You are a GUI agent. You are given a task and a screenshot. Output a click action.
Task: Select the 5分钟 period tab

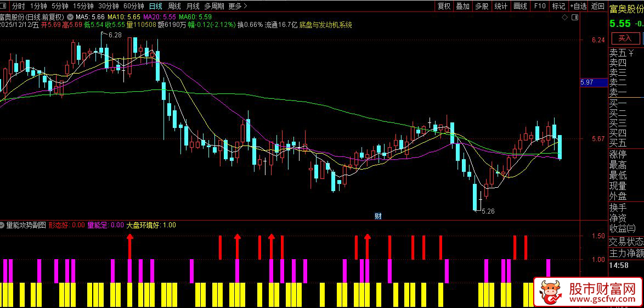click(60, 6)
